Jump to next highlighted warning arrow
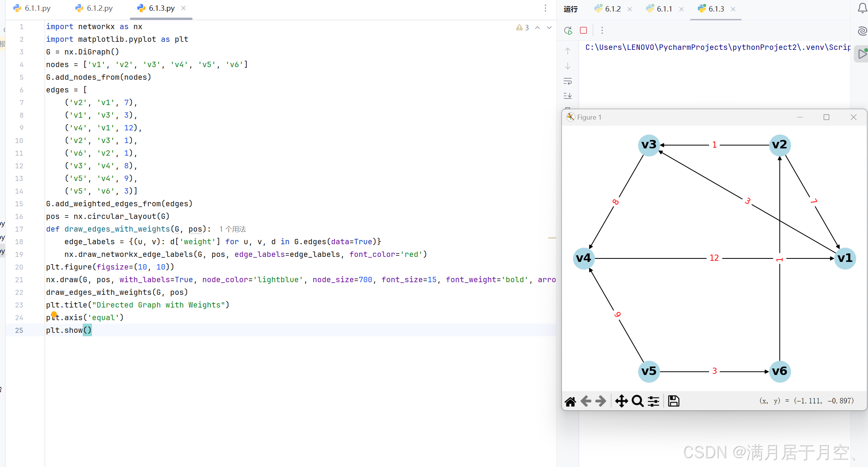 549,28
